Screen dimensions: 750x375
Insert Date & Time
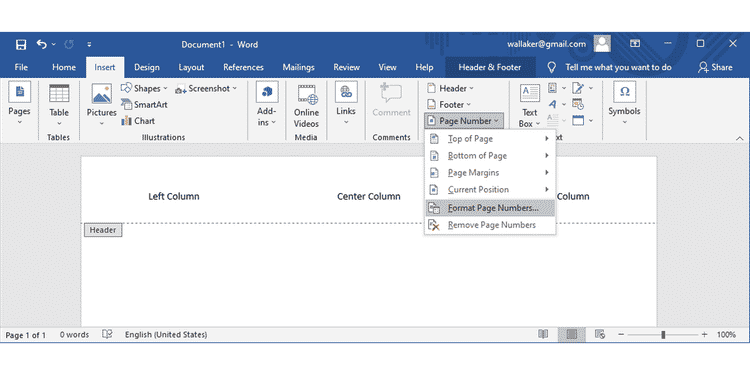(578, 104)
